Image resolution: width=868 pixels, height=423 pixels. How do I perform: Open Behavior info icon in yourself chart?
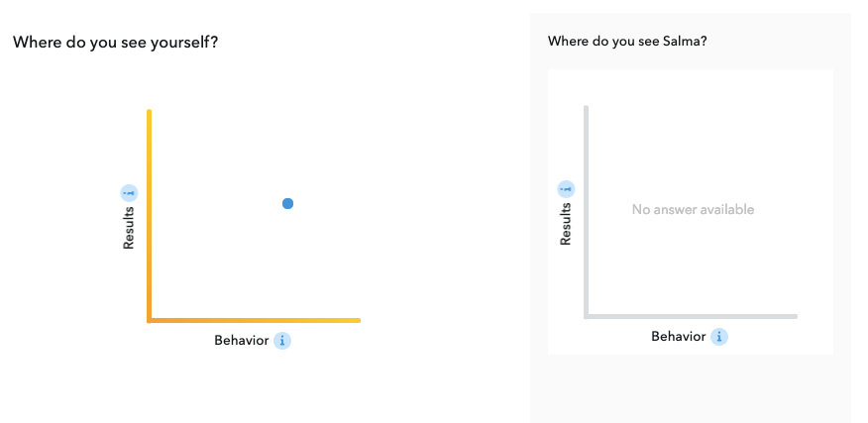pyautogui.click(x=282, y=341)
